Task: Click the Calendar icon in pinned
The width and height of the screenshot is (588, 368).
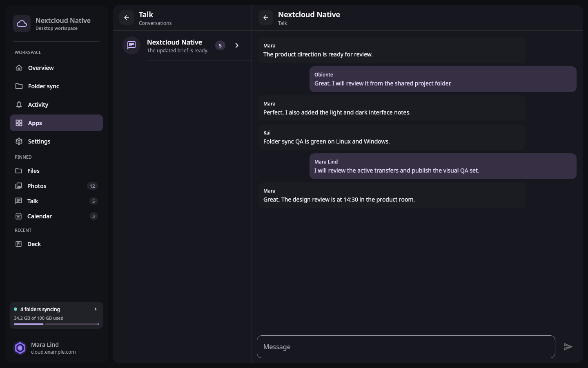Action: point(18,216)
